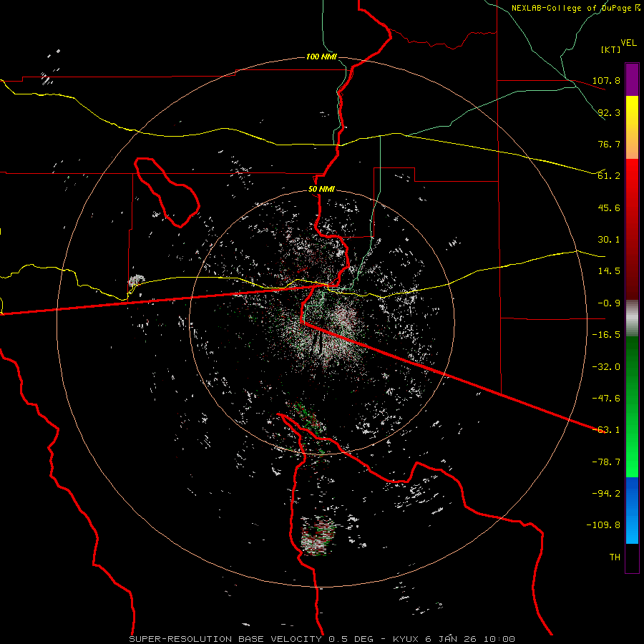Click the 100 NMI range ring label

(x=321, y=57)
